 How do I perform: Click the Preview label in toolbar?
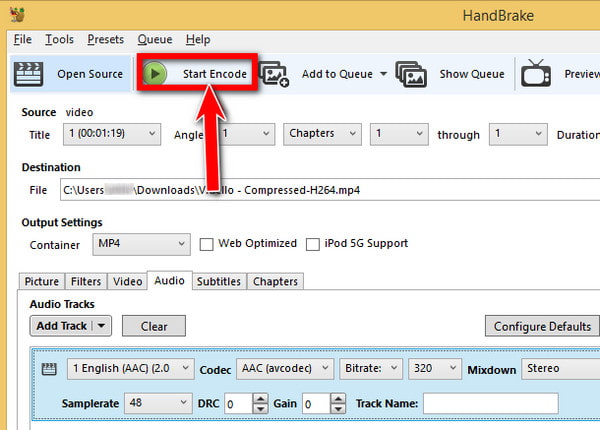pyautogui.click(x=582, y=74)
